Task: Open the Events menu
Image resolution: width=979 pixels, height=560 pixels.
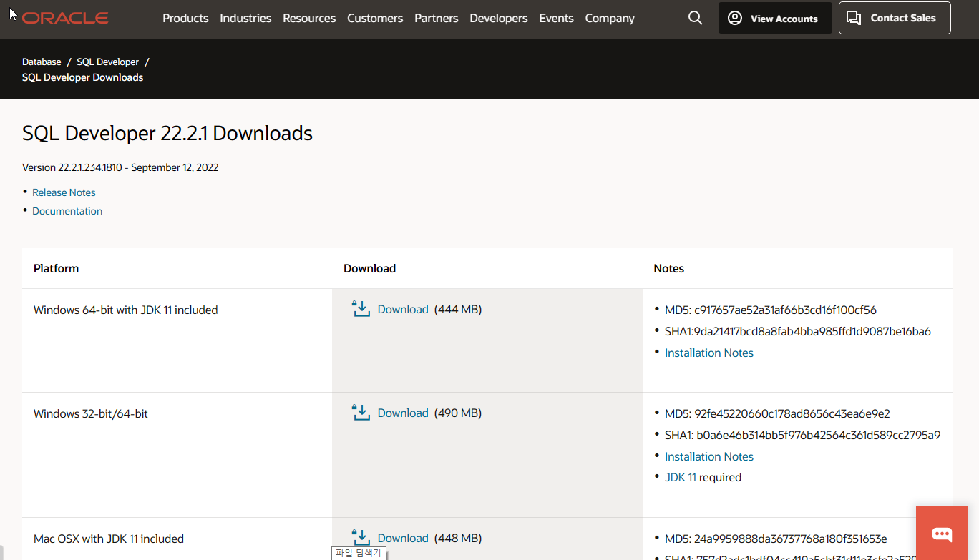Action: pos(556,19)
